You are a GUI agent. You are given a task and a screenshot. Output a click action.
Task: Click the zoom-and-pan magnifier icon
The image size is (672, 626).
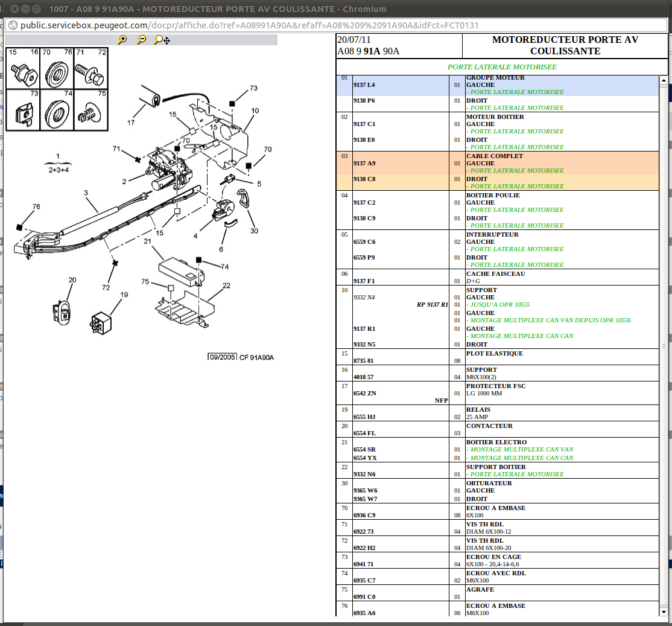coord(162,40)
